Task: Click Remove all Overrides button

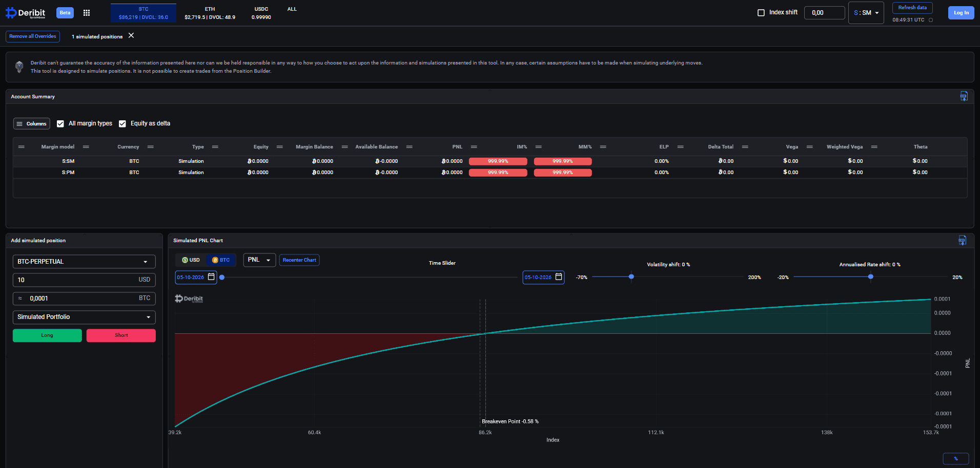Action: [x=33, y=36]
